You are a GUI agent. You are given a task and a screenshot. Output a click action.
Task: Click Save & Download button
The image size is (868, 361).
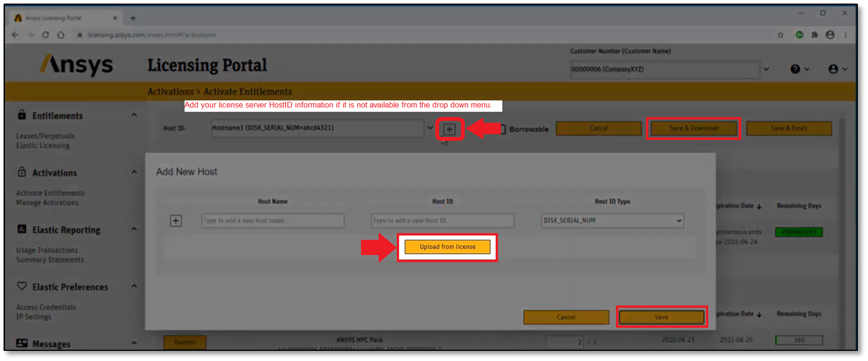pos(694,128)
